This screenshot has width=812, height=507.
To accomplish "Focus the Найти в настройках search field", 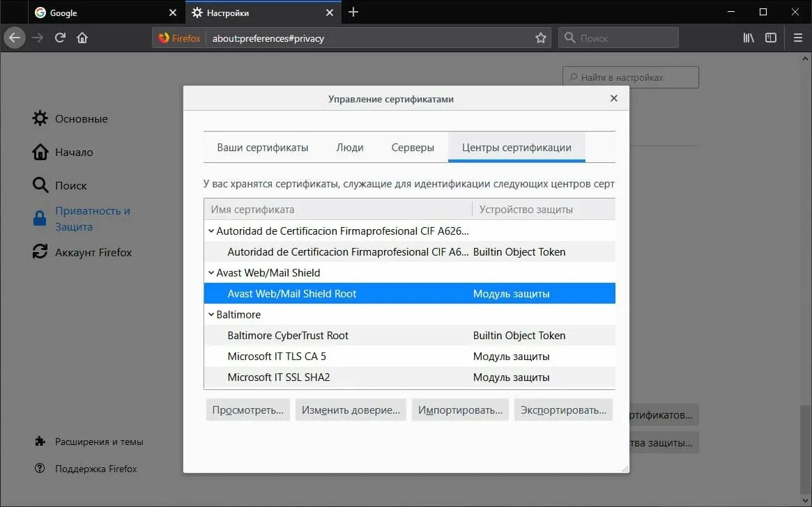I will [630, 77].
